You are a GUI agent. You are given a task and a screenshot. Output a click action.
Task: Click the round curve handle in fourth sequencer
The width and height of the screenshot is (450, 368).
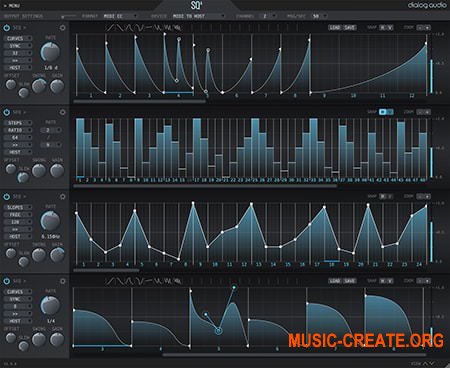coord(219,331)
